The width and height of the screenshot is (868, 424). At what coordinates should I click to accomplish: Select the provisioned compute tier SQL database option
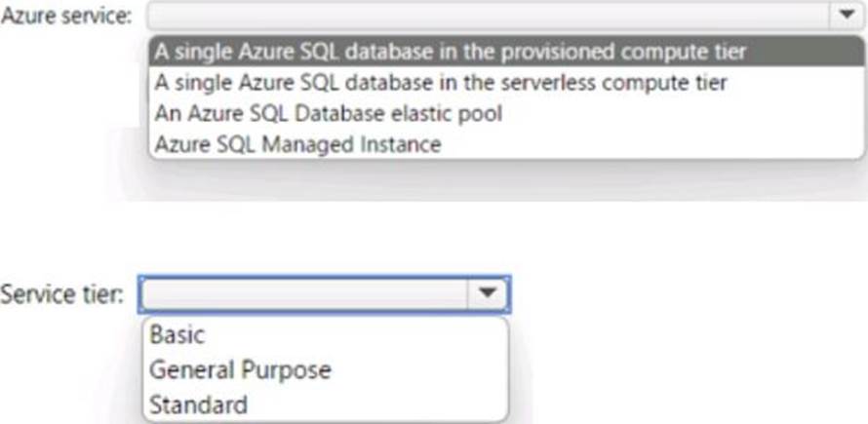coord(506,52)
